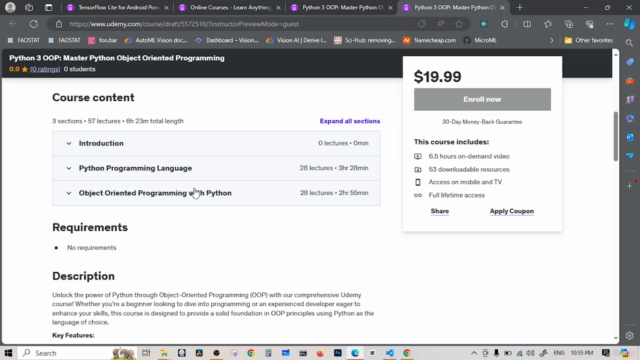Show hidden system tray icons

(474, 353)
